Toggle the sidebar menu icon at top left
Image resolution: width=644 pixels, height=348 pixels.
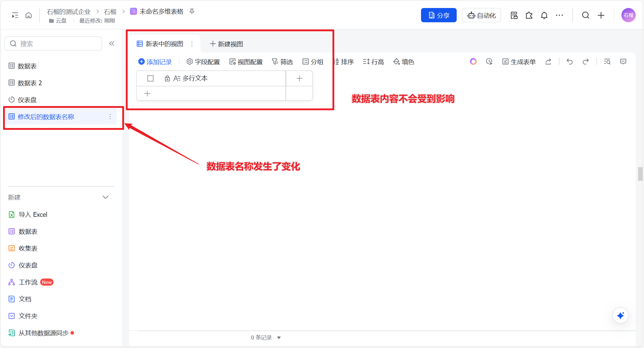pos(15,15)
